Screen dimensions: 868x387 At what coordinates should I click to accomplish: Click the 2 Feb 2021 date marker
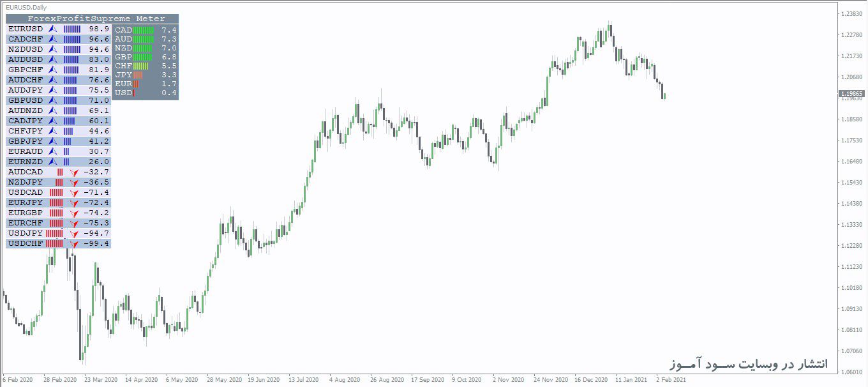[x=671, y=379]
